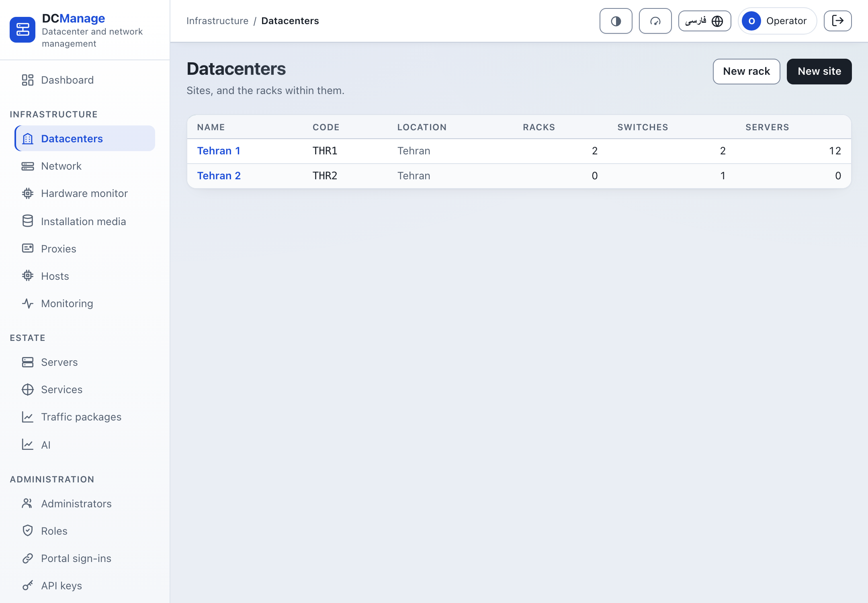Open Traffic packages menu label

tap(81, 417)
